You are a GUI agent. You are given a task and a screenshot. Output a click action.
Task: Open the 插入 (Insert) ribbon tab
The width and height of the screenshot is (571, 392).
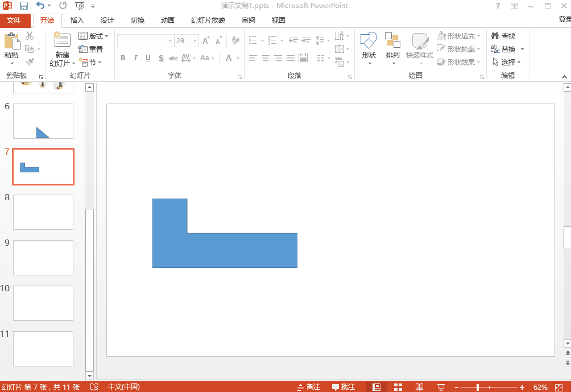click(77, 20)
